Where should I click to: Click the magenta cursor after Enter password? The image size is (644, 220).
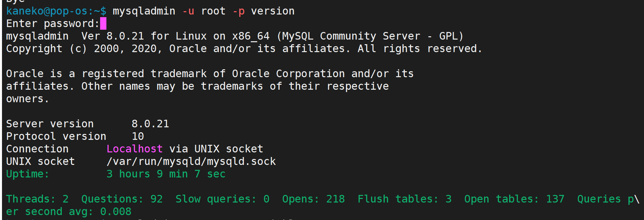click(x=103, y=23)
